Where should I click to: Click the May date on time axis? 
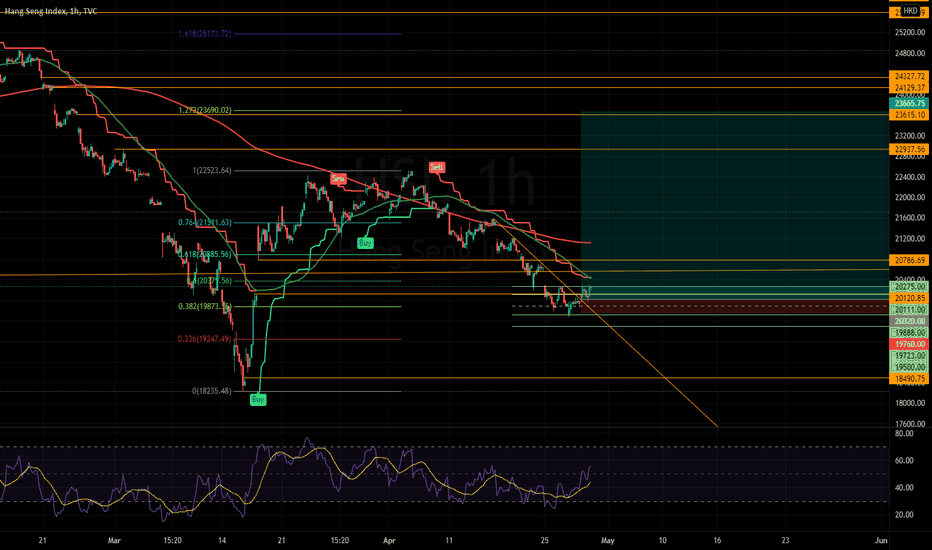pos(607,540)
